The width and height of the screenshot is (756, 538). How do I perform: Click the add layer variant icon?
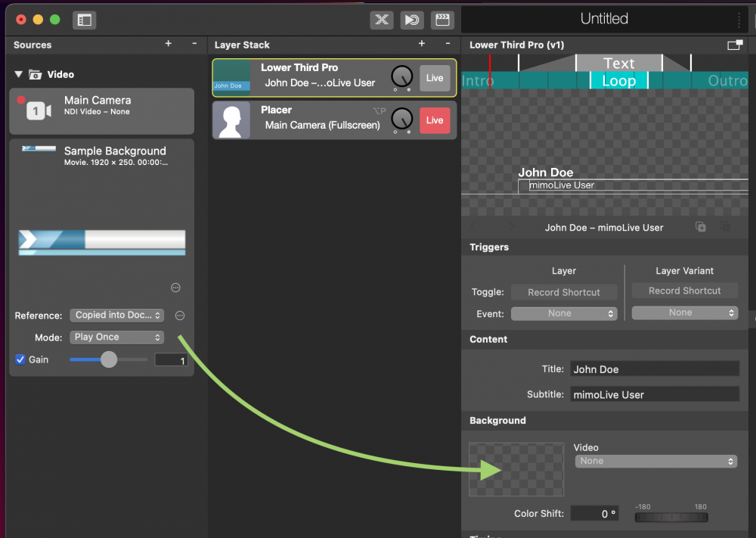701,226
